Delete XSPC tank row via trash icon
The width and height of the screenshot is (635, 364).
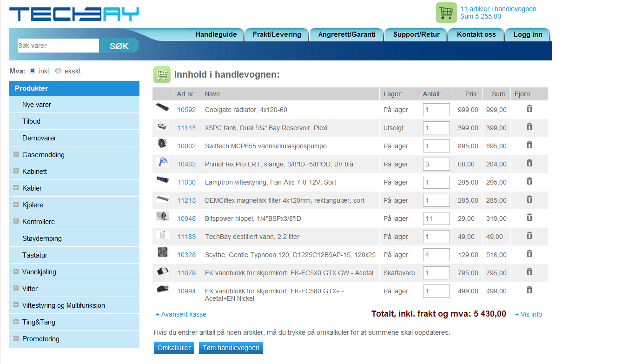click(529, 127)
